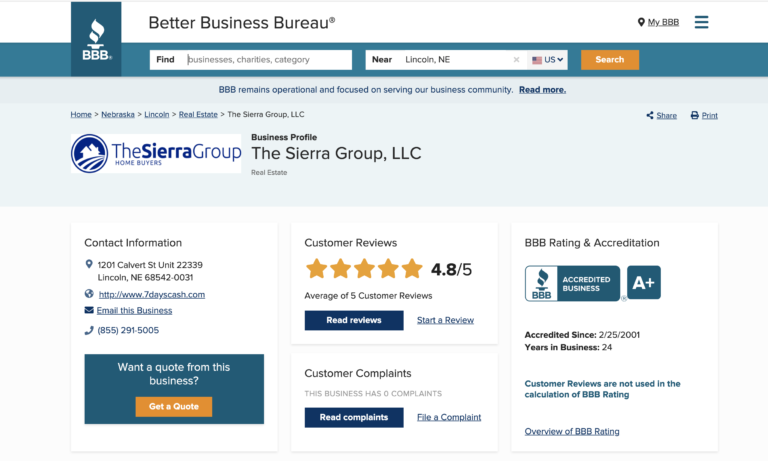Clear the Near location field X
This screenshot has height=461, width=768.
[516, 60]
